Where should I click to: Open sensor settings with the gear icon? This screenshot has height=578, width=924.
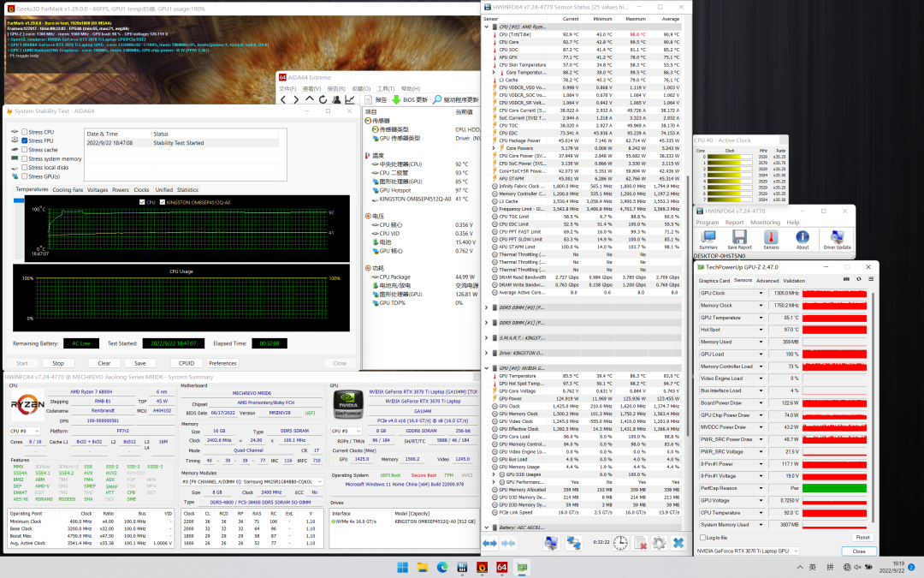pos(658,543)
